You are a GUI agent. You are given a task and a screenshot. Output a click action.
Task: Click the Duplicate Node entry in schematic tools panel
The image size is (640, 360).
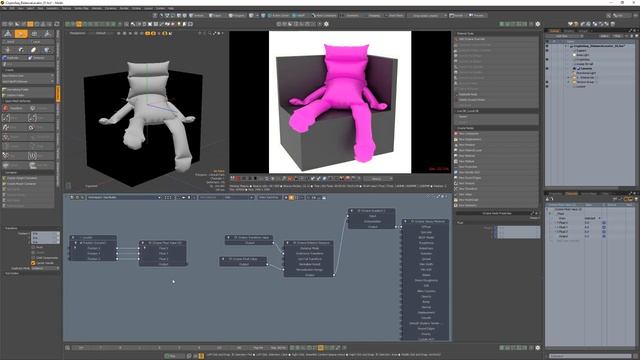(x=496, y=94)
